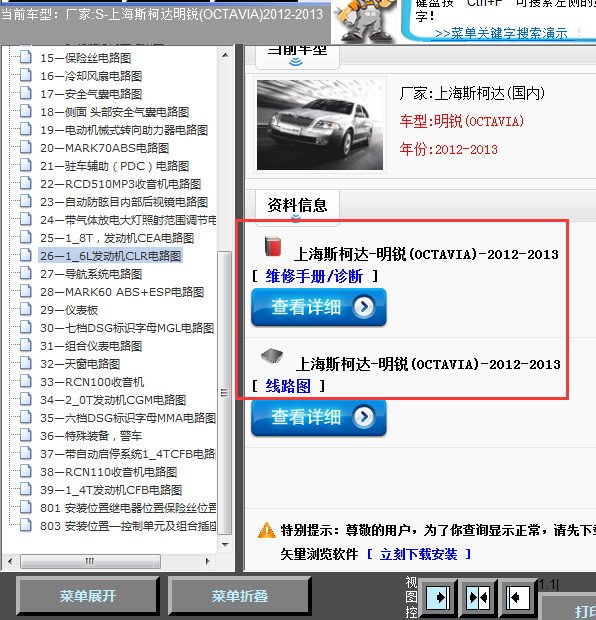596x620 pixels.
Task: Click 查看详细 button under 线路图
Action: [319, 417]
